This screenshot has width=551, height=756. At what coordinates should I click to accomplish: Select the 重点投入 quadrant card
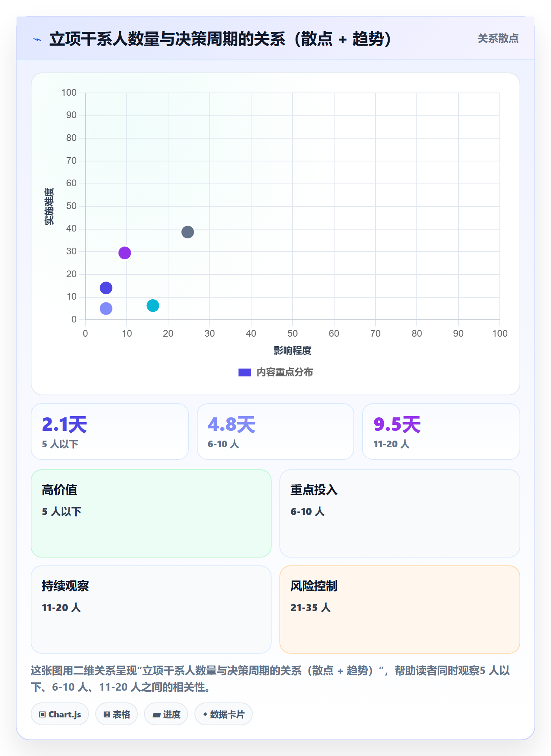[x=400, y=513]
